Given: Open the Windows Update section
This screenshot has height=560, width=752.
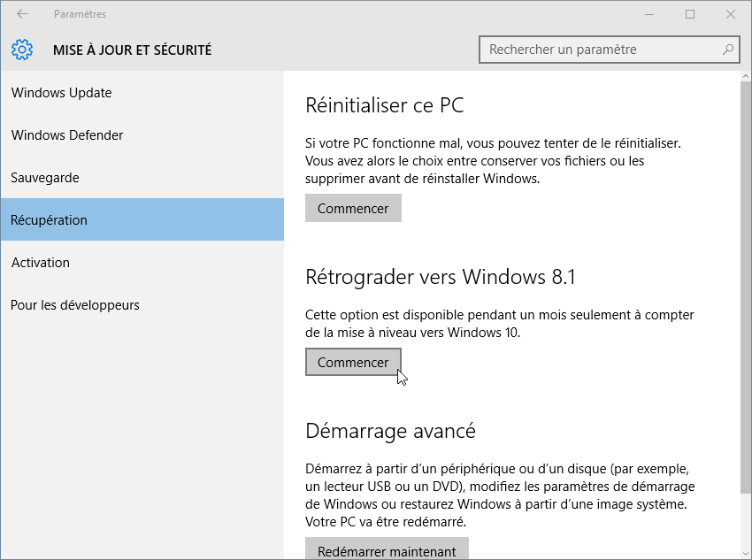Looking at the screenshot, I should tap(142, 93).
